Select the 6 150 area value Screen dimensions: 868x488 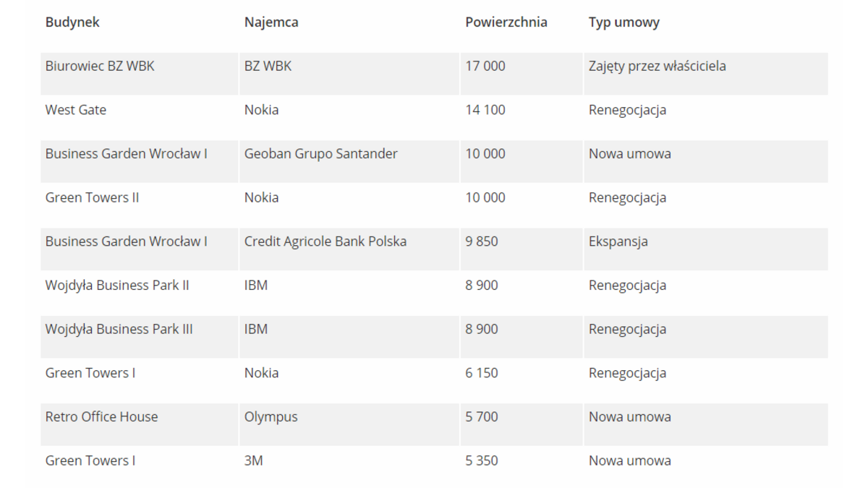[482, 373]
